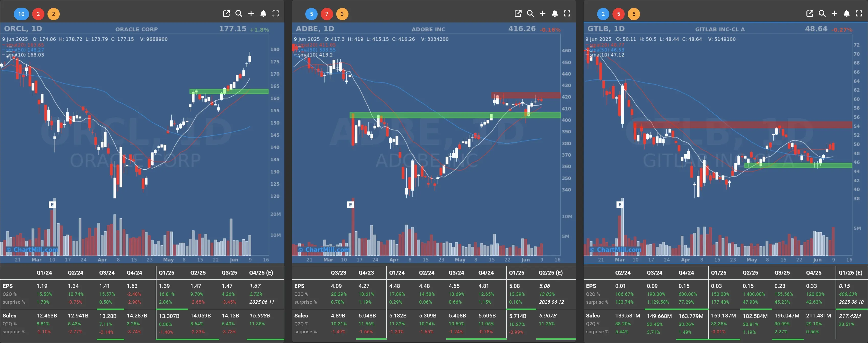
Task: Click ORCL Q3/25 sales value 14.13B
Action: 230,316
